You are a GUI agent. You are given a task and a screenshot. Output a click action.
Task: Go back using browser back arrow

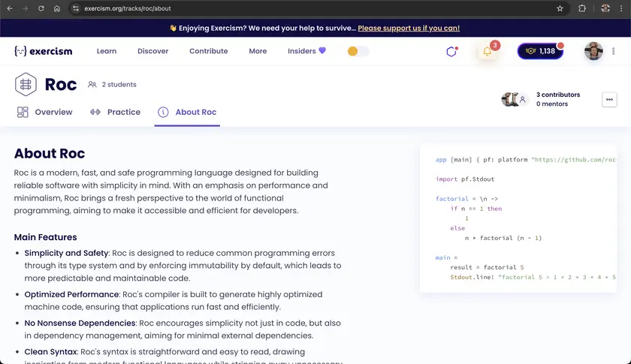pos(10,8)
